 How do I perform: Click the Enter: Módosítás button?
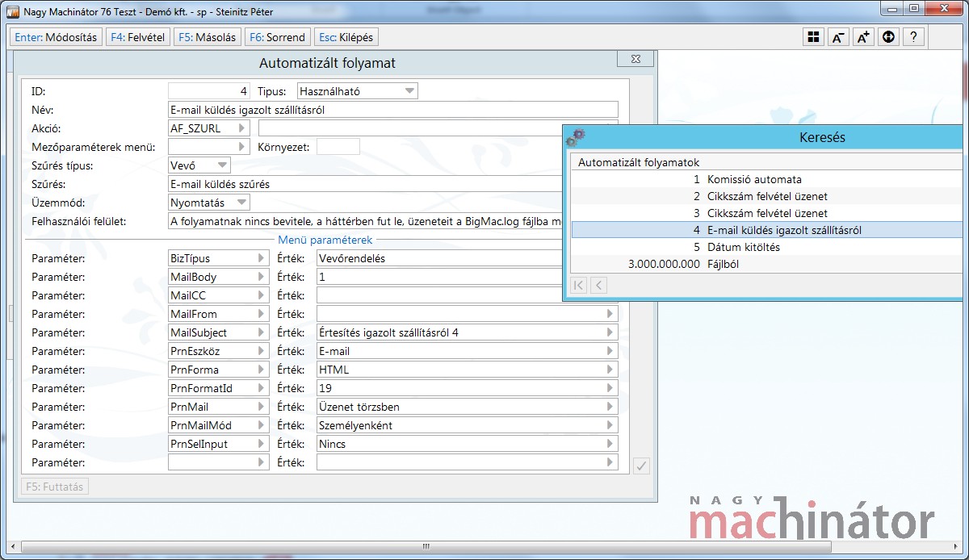click(x=56, y=37)
